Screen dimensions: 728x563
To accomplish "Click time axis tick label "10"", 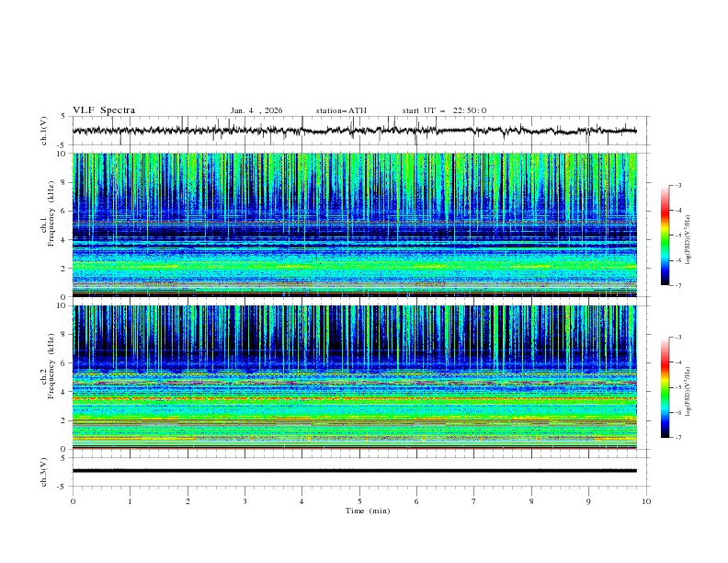I will pyautogui.click(x=646, y=501).
